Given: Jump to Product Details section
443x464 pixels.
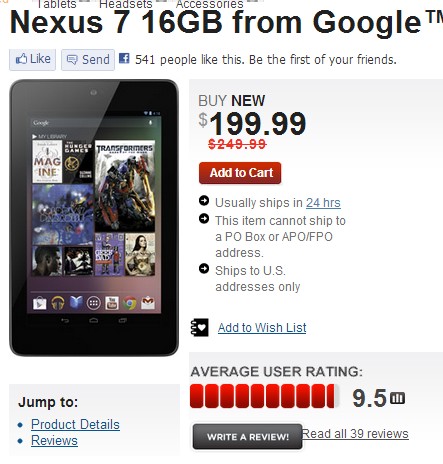Looking at the screenshot, I should pyautogui.click(x=75, y=424).
